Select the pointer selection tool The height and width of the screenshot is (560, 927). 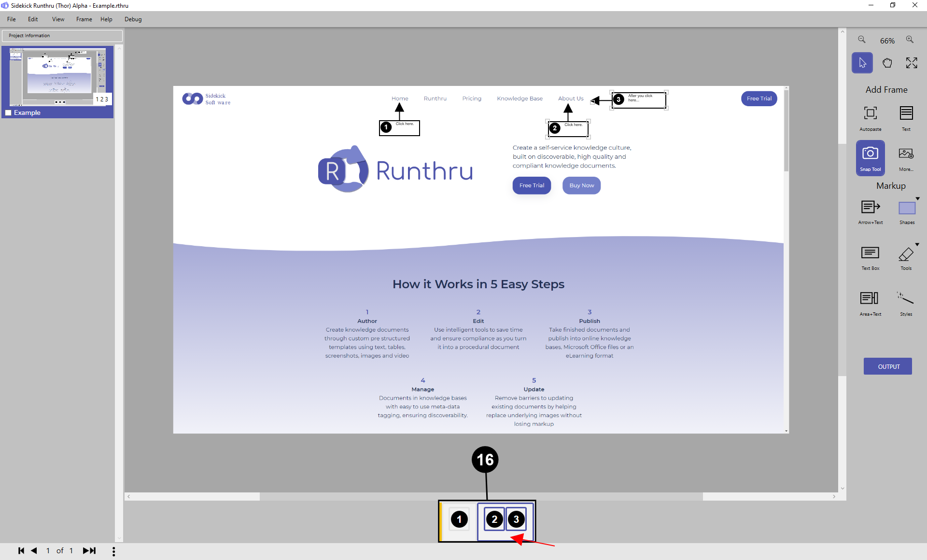tap(862, 63)
